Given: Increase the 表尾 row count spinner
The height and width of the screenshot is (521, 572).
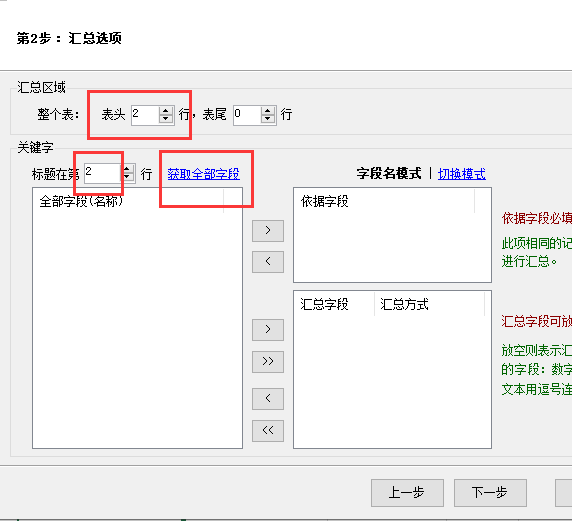Looking at the screenshot, I should (x=268, y=111).
